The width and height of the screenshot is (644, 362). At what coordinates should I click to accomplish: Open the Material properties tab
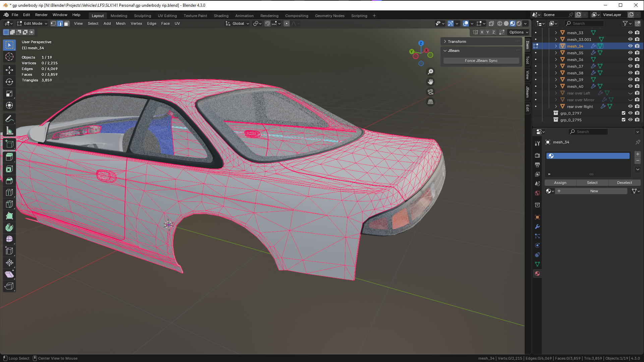click(537, 274)
